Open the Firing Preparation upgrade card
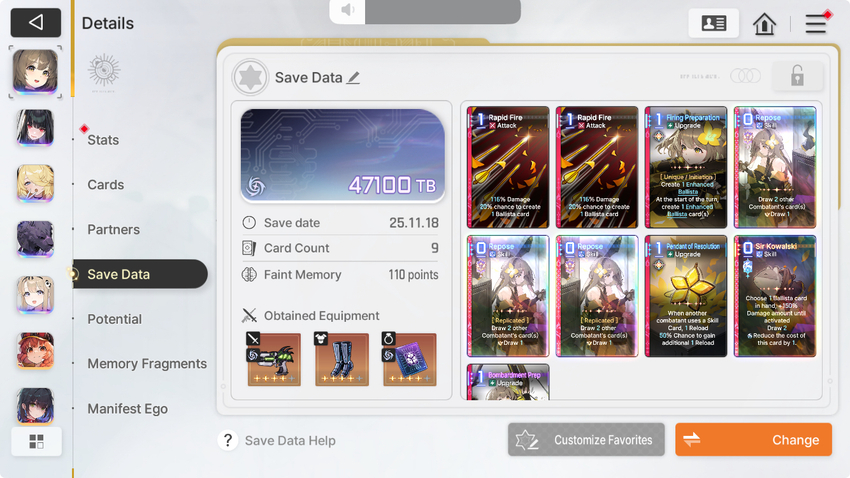The width and height of the screenshot is (850, 478). point(686,167)
